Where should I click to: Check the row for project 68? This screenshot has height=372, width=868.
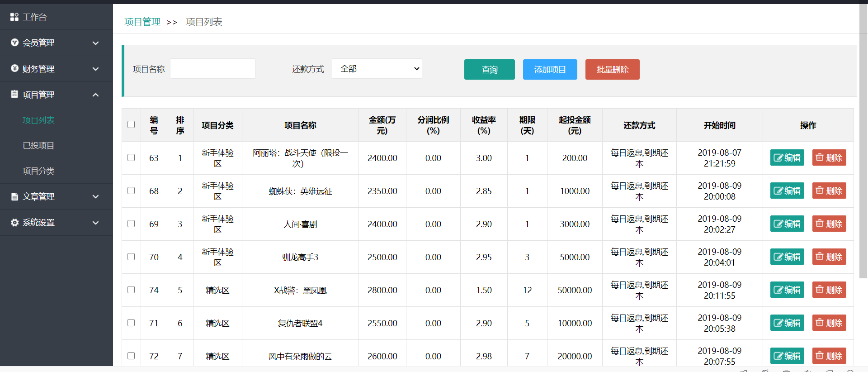coord(131,191)
